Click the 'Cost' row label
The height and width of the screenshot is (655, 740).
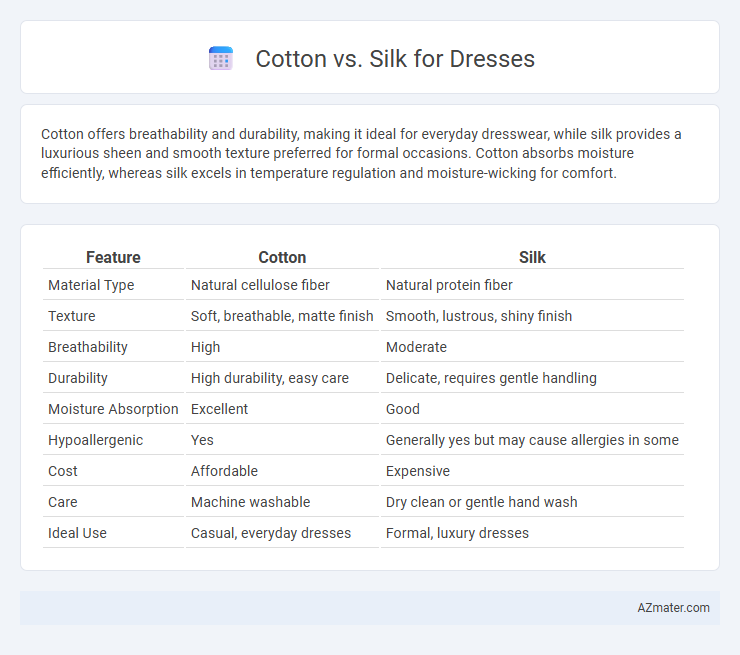point(63,471)
